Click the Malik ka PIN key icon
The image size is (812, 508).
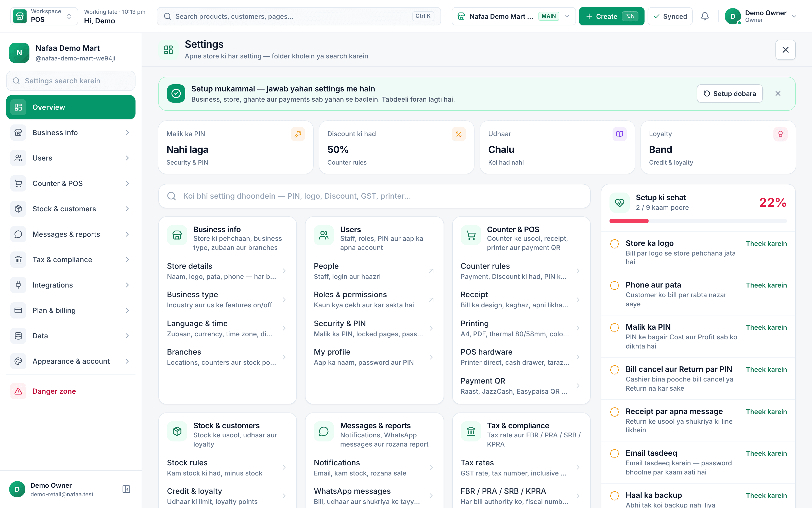click(298, 134)
